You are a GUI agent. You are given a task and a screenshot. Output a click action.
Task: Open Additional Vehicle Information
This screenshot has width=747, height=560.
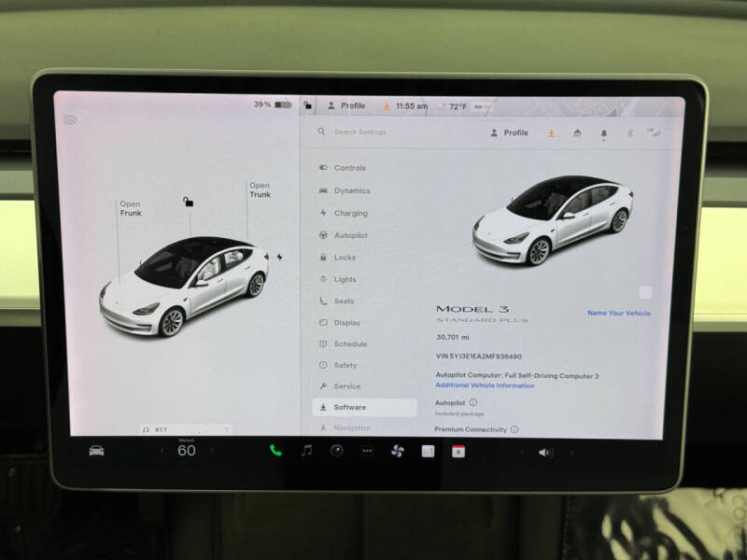point(485,385)
